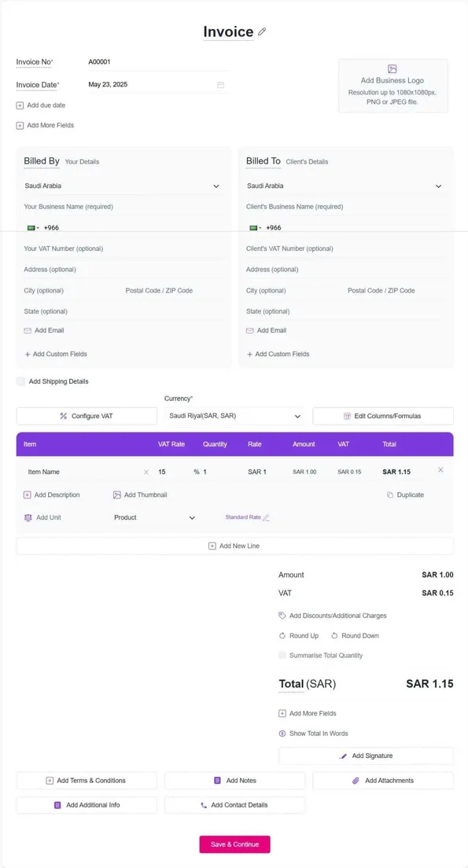Click the plus icon next to Add due date
This screenshot has width=468, height=868.
click(20, 105)
